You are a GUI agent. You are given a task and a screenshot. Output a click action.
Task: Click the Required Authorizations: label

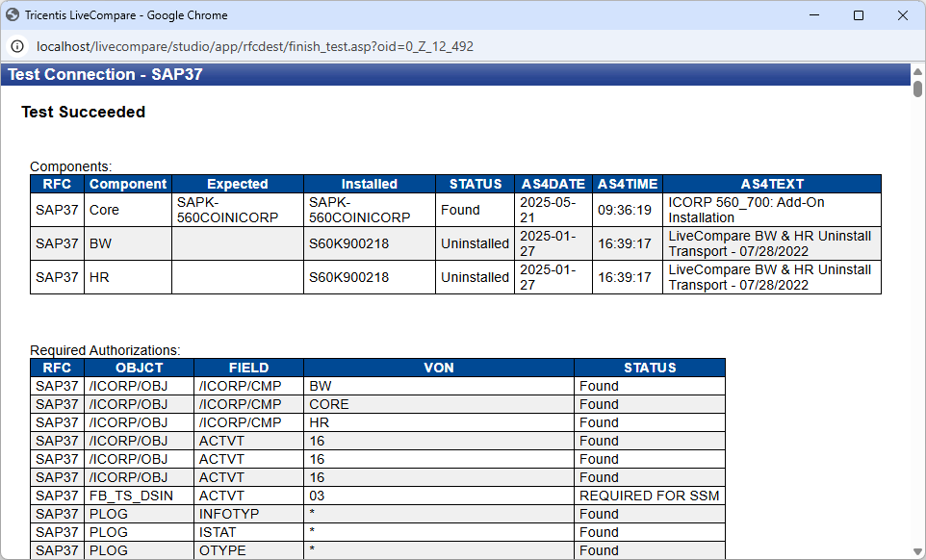pyautogui.click(x=105, y=350)
